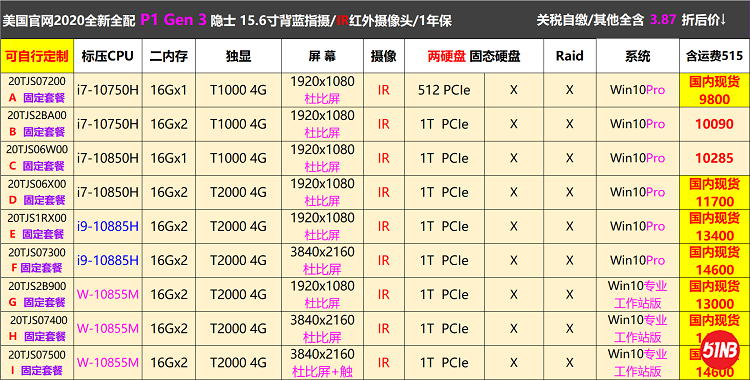Click the '3.87' discount figure in title
This screenshot has height=380, width=750.
[663, 20]
